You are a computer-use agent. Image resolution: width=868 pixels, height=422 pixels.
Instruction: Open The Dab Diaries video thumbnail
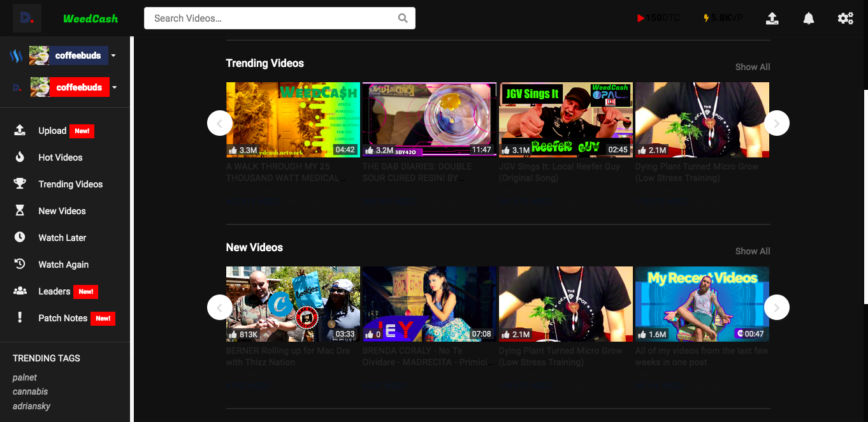(x=430, y=120)
